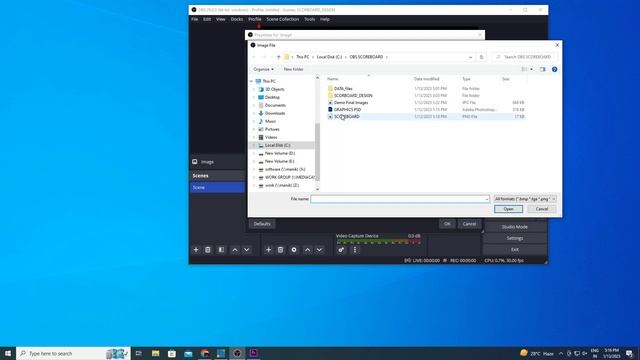Open the audio mixer three-dot menu
Viewport: 640px width, 360px height.
point(355,250)
